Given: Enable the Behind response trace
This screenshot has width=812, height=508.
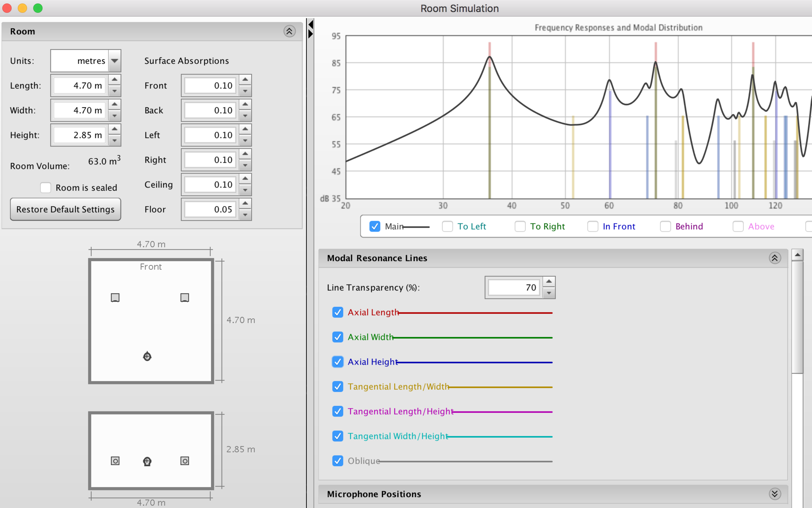Looking at the screenshot, I should coord(665,226).
